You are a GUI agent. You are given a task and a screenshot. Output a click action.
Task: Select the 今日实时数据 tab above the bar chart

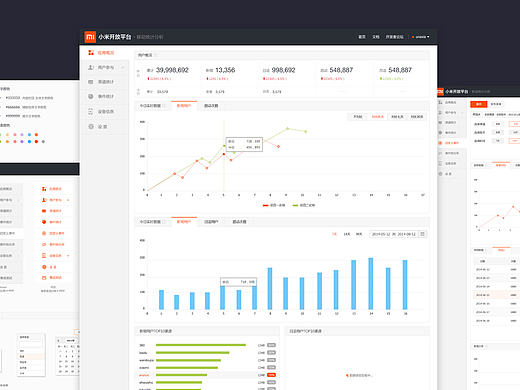click(x=150, y=222)
